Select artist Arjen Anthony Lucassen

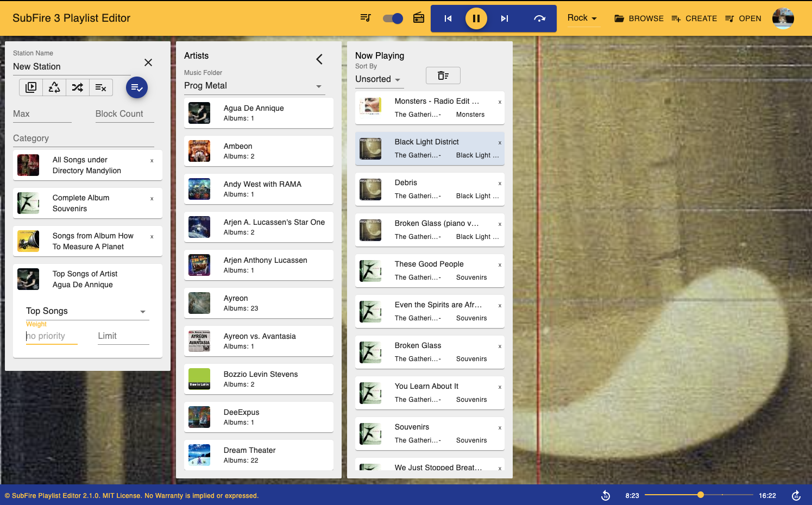click(259, 265)
